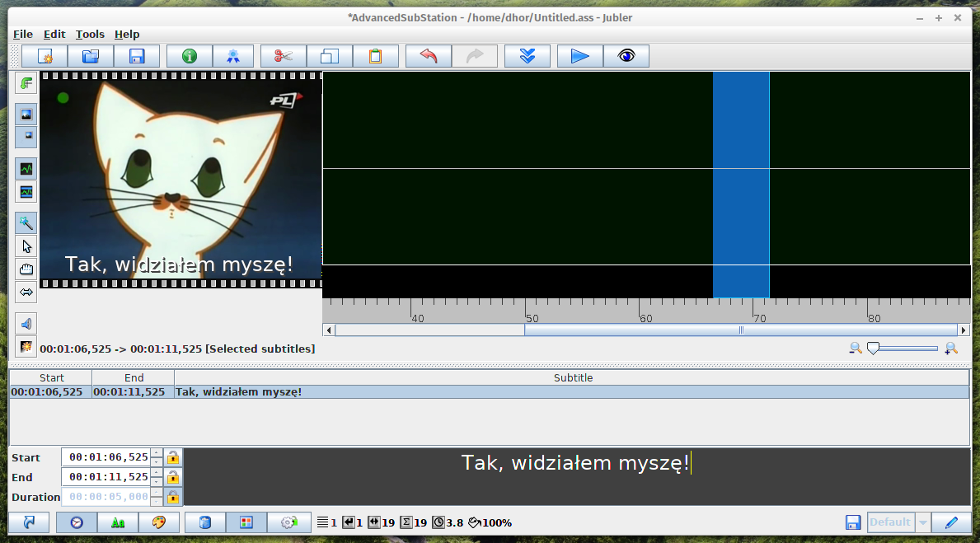The height and width of the screenshot is (543, 980).
Task: Expand the Default style dropdown arrow
Action: (923, 522)
